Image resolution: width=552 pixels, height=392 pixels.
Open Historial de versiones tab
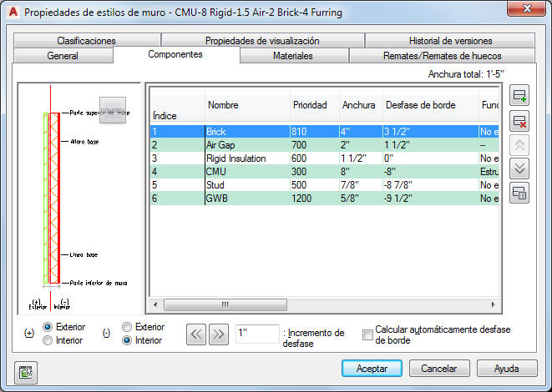(x=450, y=41)
